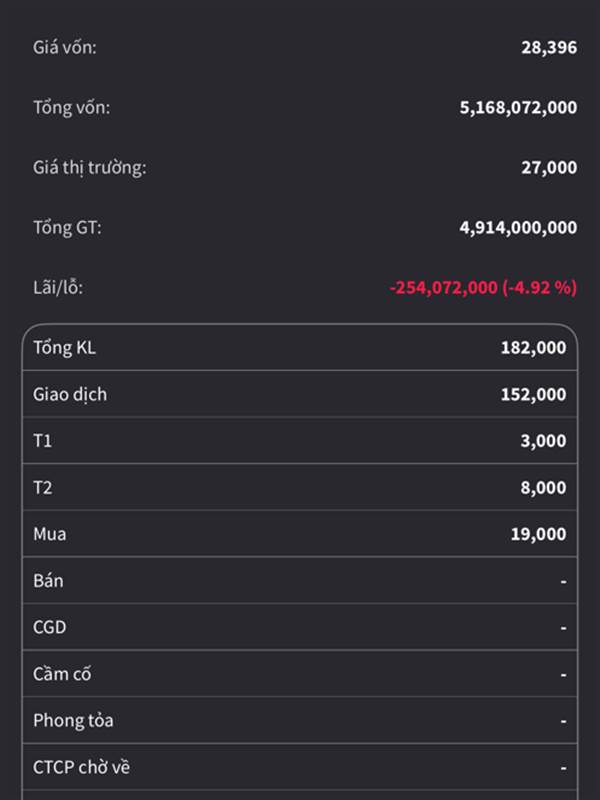600x800 pixels.
Task: Tap the "Mua" label
Action: [50, 534]
